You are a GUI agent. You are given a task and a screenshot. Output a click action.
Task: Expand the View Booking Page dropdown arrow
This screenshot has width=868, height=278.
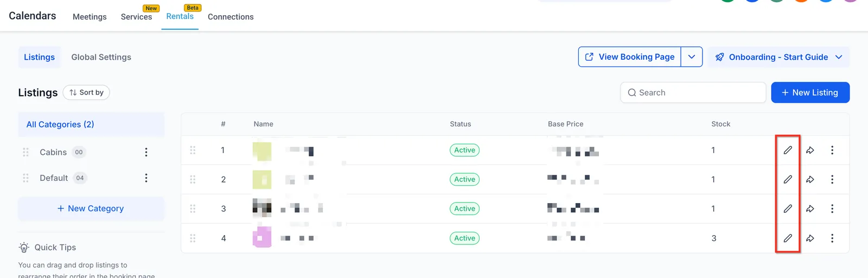692,57
